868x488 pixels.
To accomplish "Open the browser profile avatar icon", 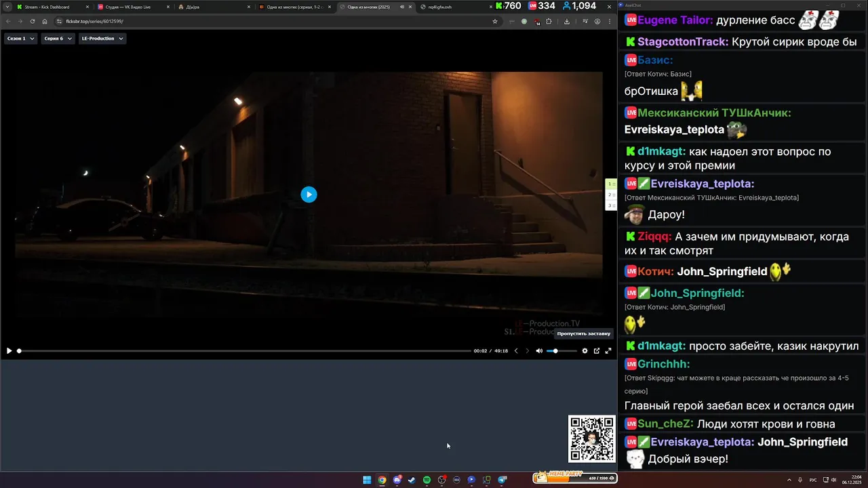I will [x=597, y=21].
